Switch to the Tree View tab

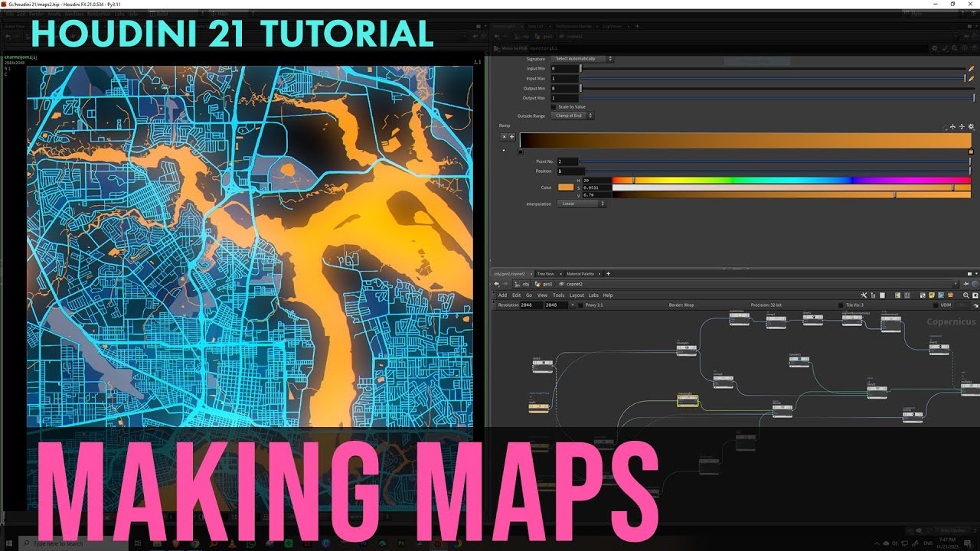(545, 274)
